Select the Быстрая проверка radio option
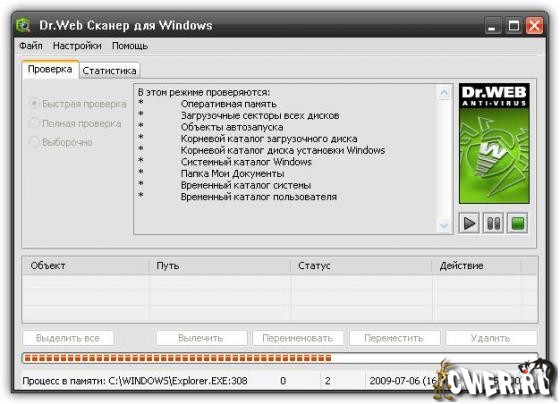Viewport: 560px width, 404px height. [34, 104]
